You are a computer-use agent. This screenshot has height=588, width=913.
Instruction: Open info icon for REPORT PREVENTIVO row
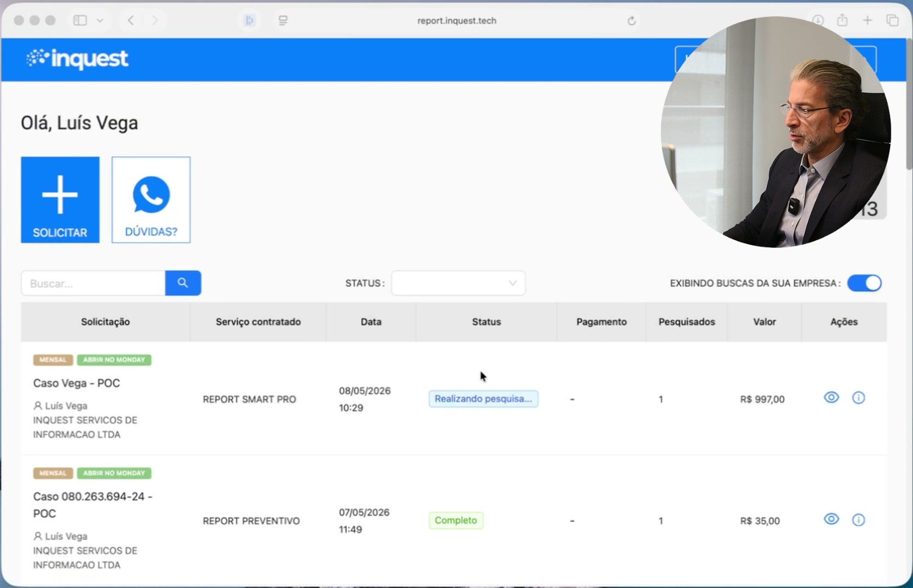859,520
